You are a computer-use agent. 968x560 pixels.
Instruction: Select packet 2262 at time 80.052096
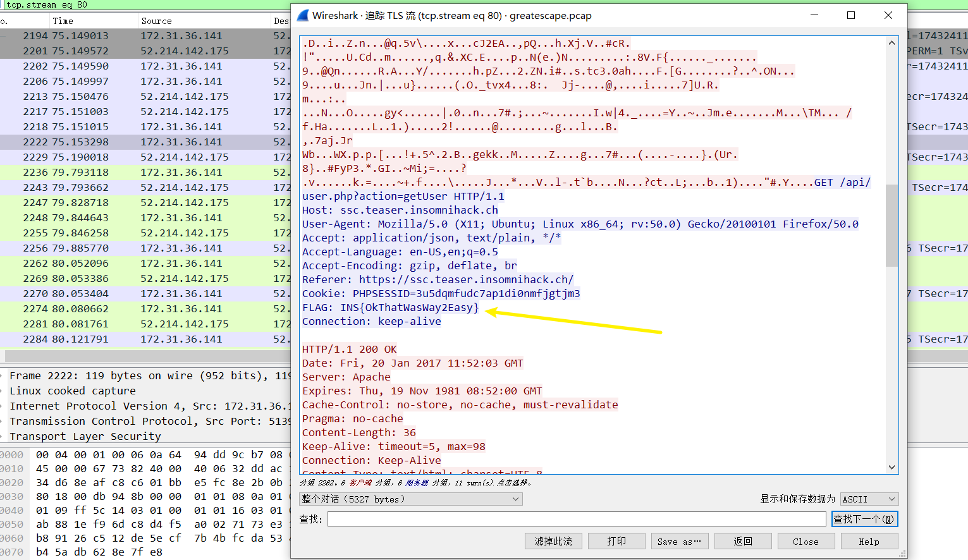(145, 263)
